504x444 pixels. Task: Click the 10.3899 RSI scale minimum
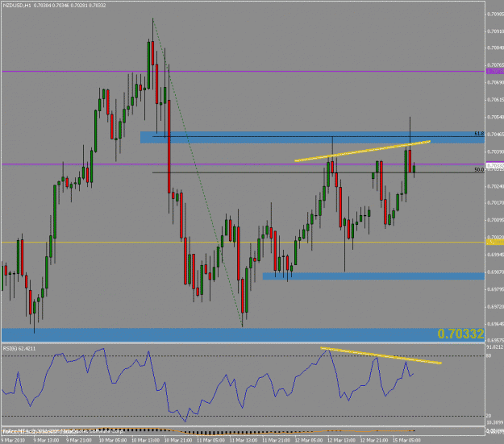click(x=494, y=422)
